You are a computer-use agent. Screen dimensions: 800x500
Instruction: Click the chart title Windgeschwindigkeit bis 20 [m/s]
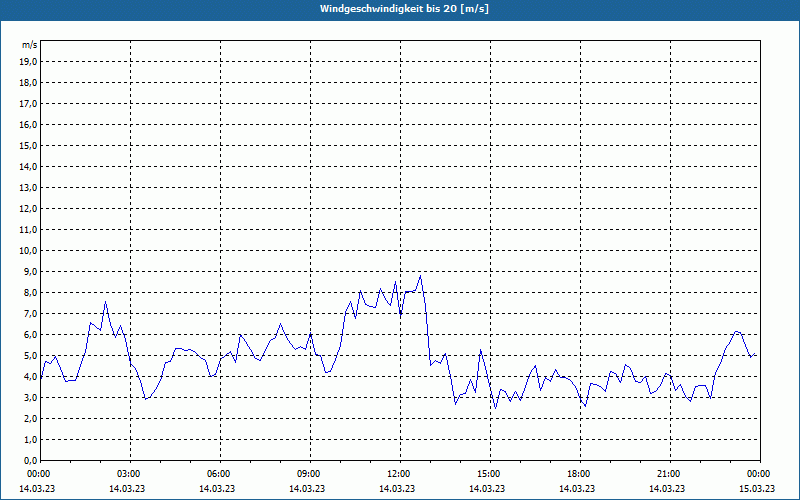coord(404,9)
